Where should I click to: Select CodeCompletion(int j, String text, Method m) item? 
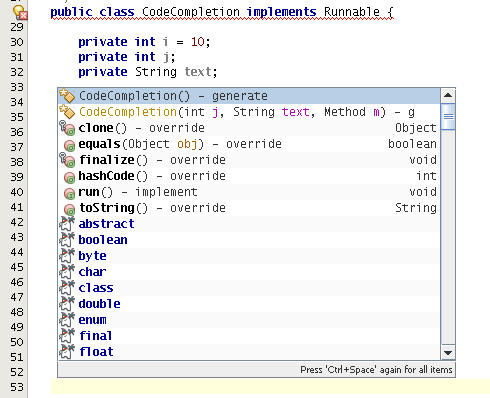click(x=249, y=112)
